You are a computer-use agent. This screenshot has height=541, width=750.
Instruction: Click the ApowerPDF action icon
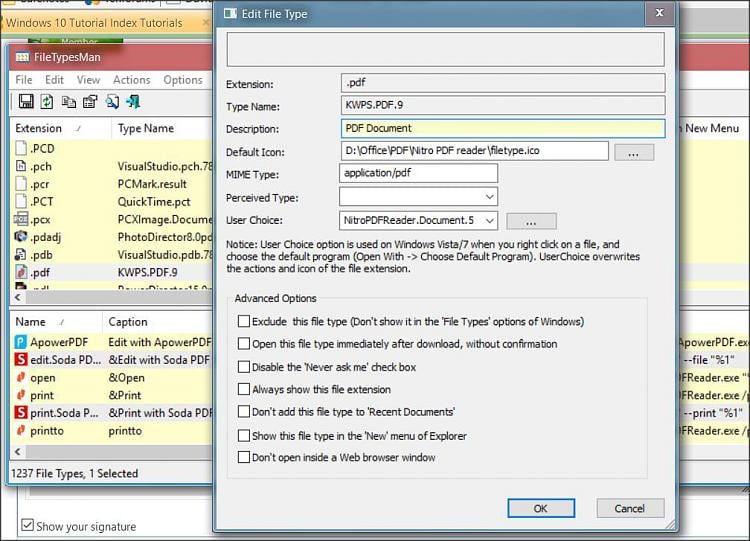[x=21, y=342]
